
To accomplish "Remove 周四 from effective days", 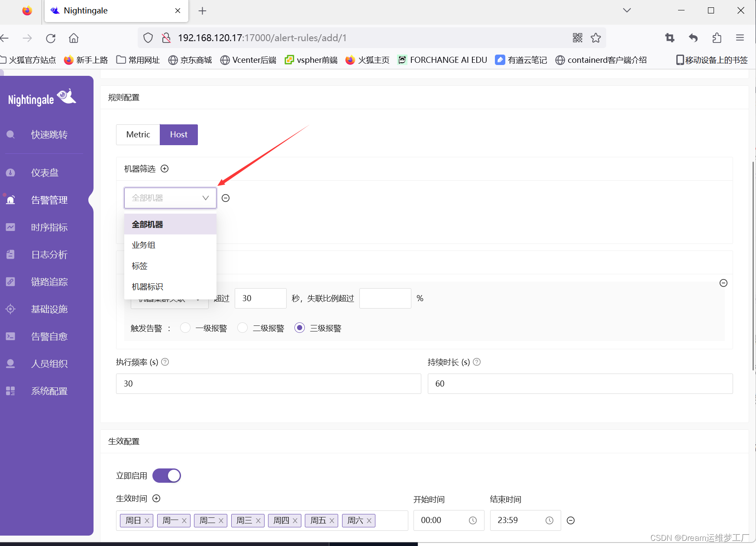I will (x=295, y=521).
